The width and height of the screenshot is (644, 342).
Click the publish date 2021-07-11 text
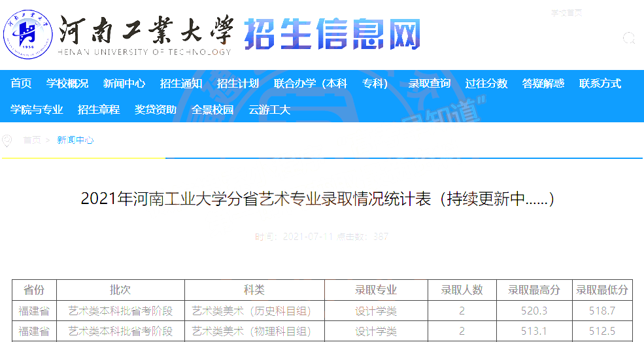[x=308, y=237]
